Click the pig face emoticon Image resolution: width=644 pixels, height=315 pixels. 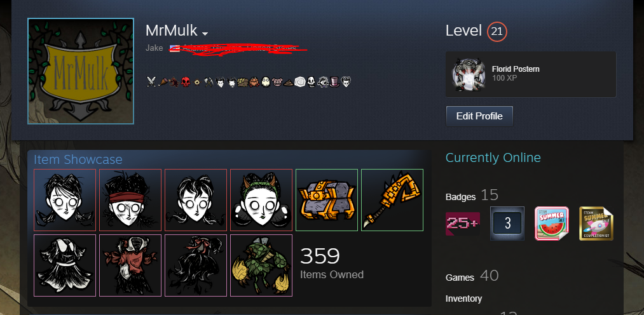click(x=277, y=82)
